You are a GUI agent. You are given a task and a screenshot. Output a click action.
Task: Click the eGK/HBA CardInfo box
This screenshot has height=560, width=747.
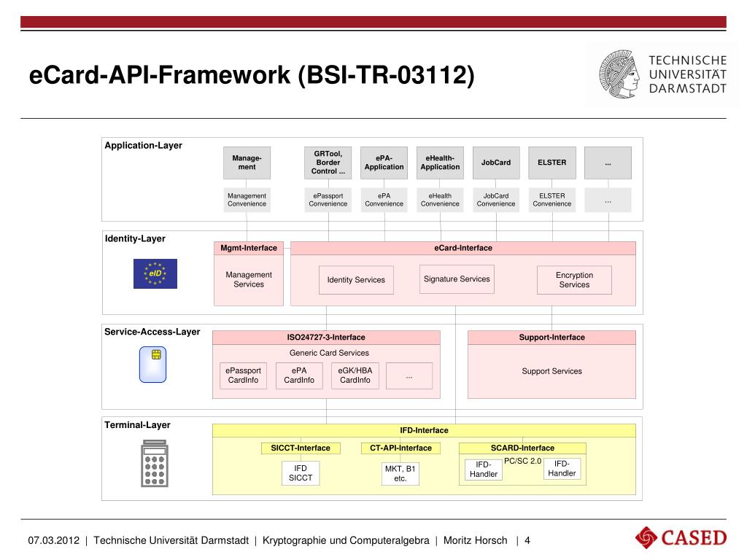355,376
